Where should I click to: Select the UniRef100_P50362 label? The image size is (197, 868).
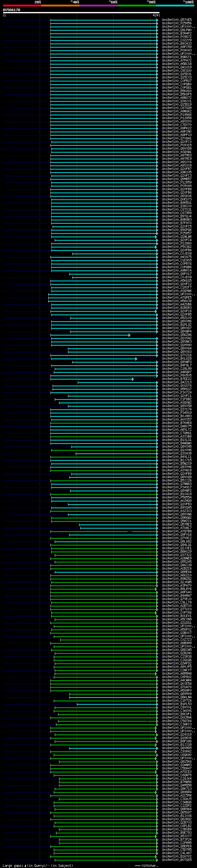point(177,247)
